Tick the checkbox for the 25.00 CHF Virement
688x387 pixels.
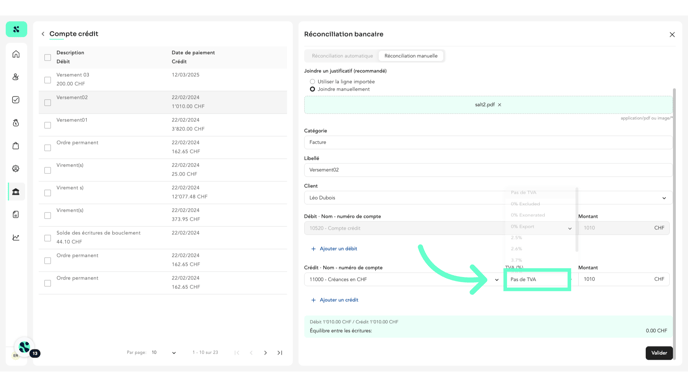[x=47, y=170]
